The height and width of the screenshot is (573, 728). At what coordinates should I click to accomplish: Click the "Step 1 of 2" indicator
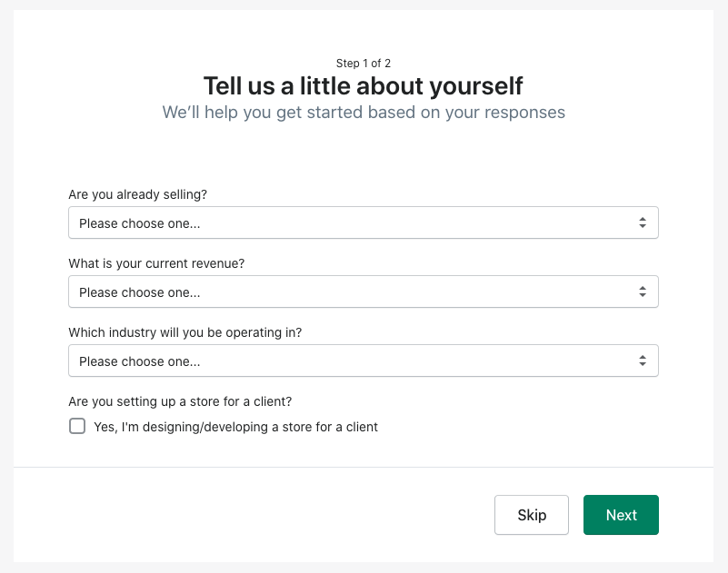click(x=363, y=63)
